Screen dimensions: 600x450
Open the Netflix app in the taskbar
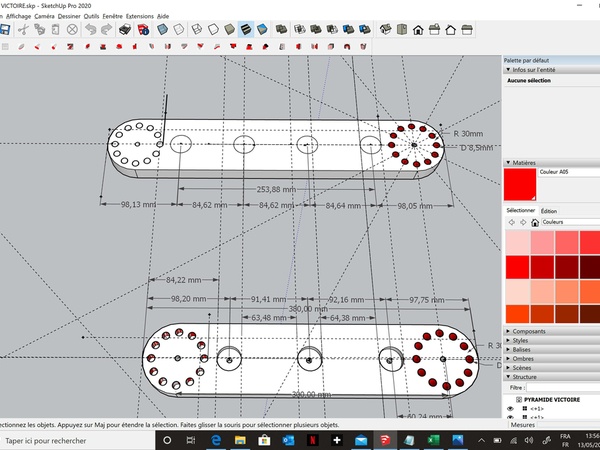click(312, 440)
